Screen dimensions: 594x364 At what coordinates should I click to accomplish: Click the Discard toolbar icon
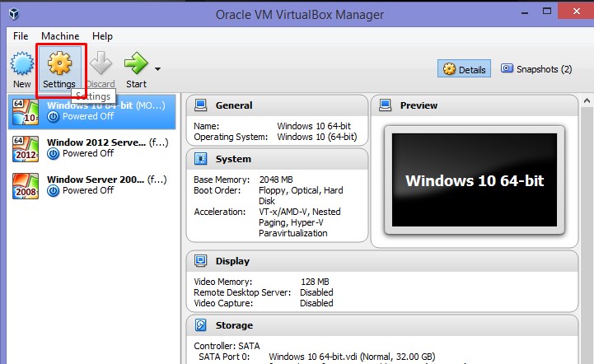tap(101, 64)
